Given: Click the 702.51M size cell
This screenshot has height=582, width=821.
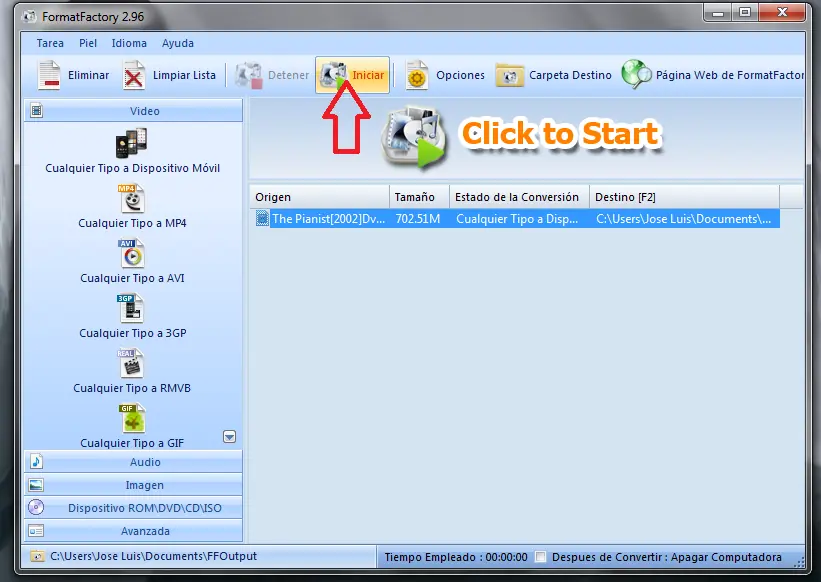Looking at the screenshot, I should [x=418, y=219].
